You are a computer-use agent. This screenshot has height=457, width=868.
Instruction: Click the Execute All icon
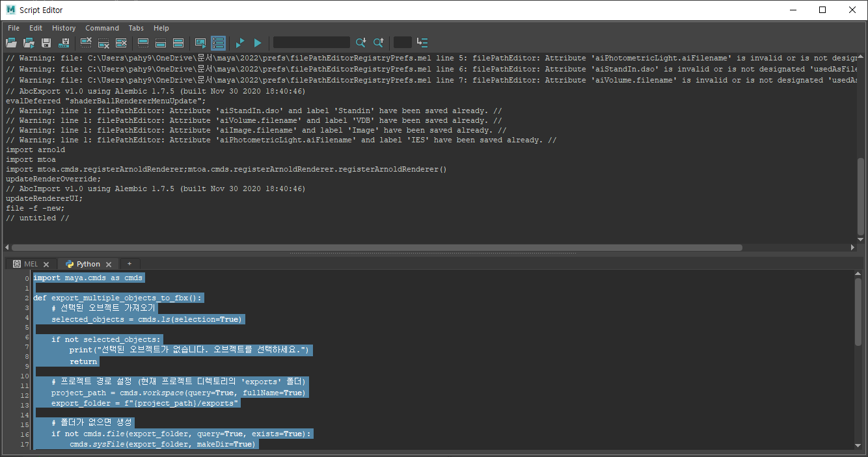coord(240,43)
